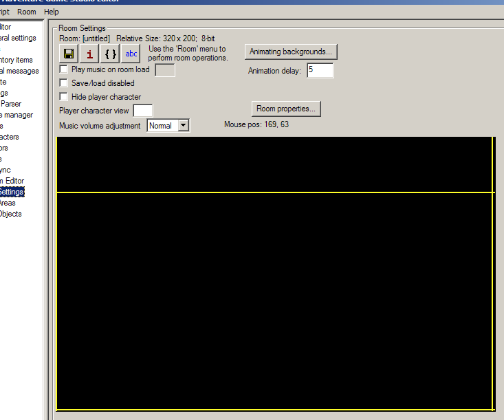Click the black room background preview
504x420 pixels.
pos(276,274)
